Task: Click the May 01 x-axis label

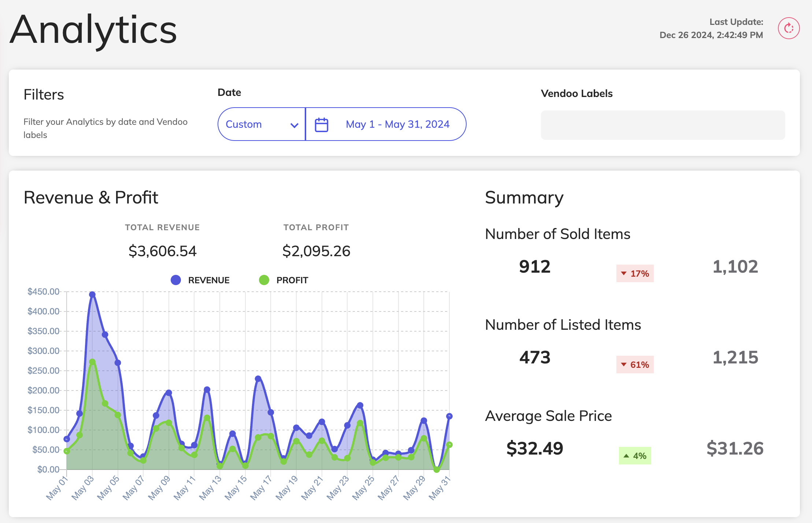Action: [x=57, y=487]
